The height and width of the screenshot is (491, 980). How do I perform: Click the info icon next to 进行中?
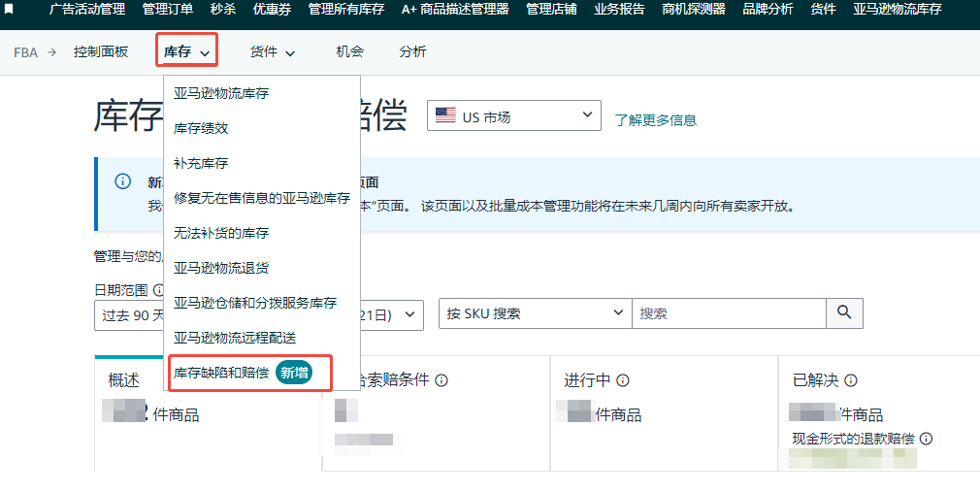pos(623,380)
